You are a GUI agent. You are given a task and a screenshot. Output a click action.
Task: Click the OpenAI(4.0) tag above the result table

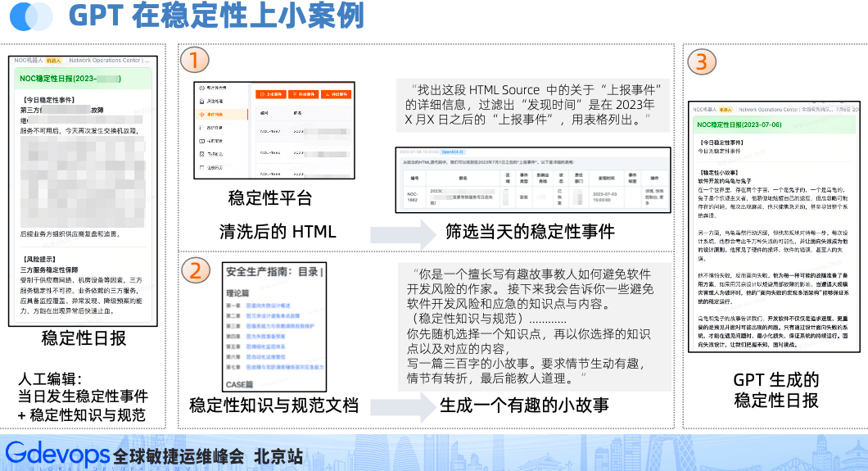(453, 152)
